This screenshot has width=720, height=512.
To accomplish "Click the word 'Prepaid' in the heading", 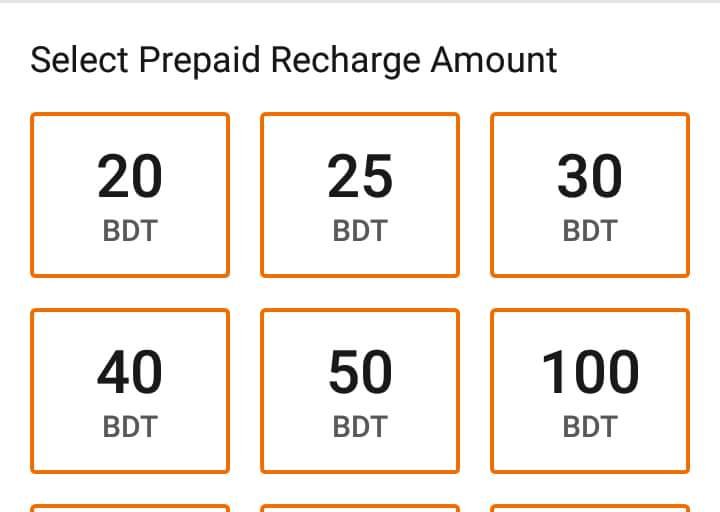I will pos(200,60).
